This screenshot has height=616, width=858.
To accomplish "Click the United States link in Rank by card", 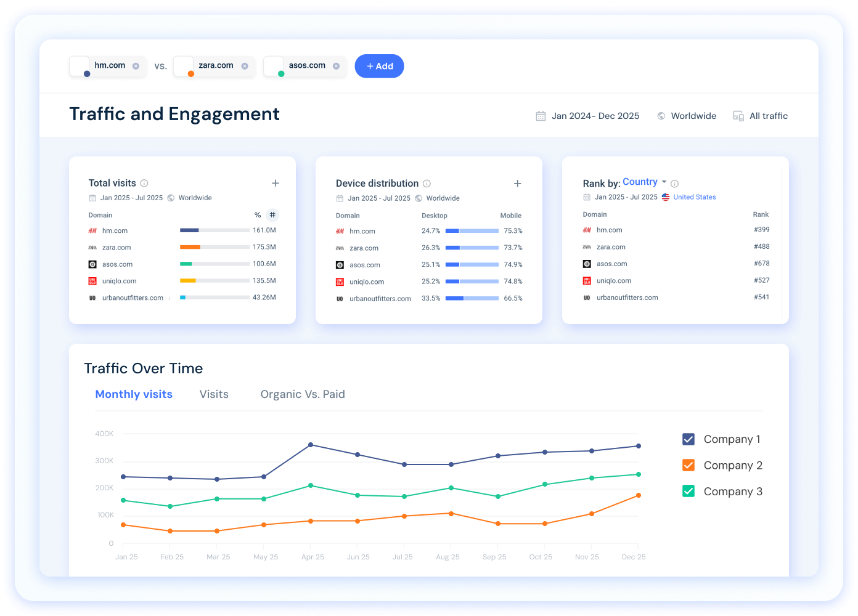I will [695, 197].
